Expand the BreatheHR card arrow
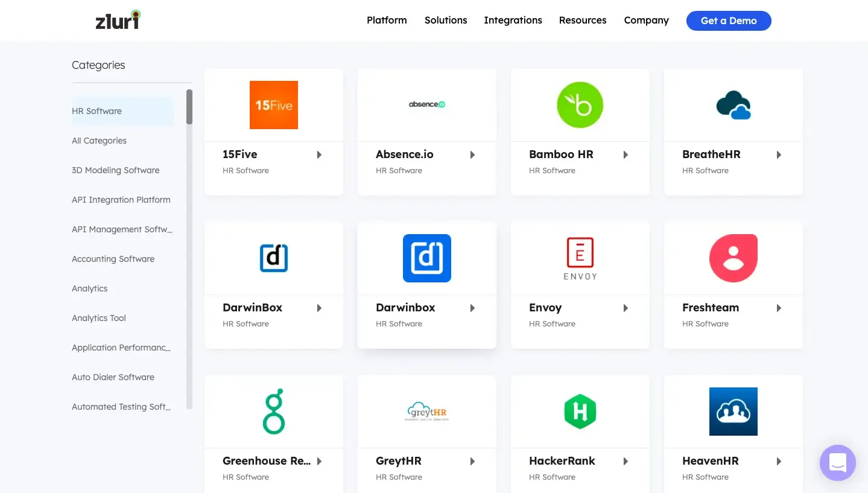Image resolution: width=868 pixels, height=493 pixels. point(779,155)
